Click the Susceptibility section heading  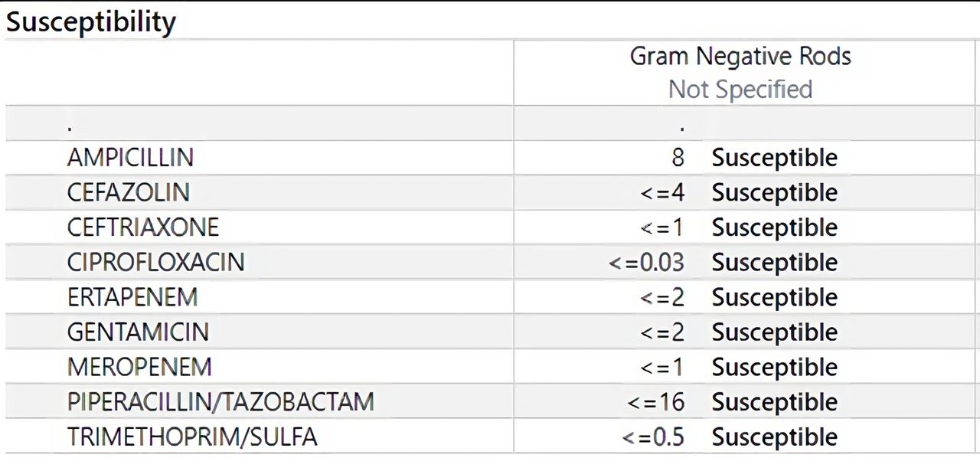point(91,21)
